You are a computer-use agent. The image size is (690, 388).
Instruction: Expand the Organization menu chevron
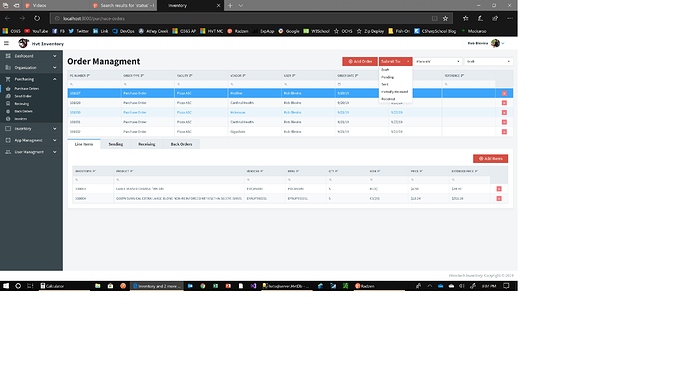[x=55, y=67]
